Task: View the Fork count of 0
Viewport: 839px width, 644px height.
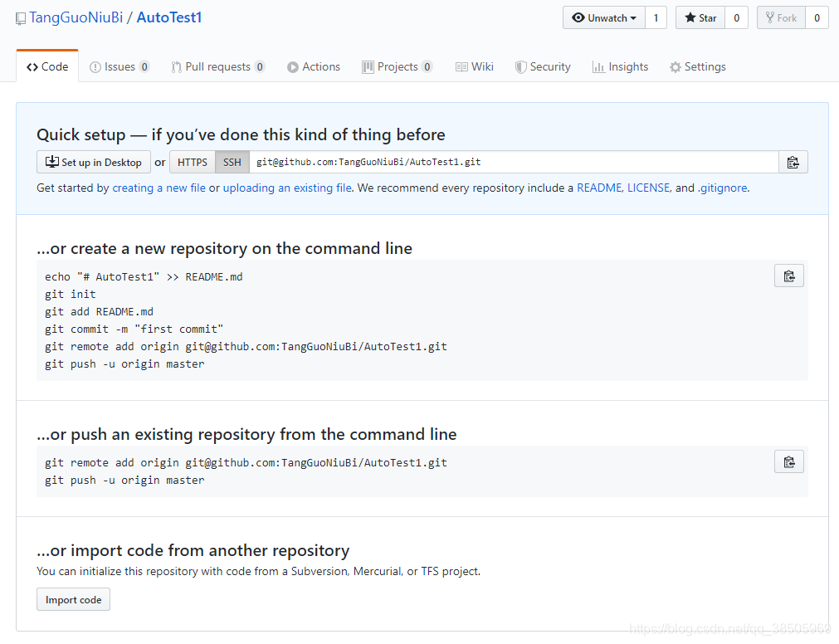Action: (x=817, y=17)
